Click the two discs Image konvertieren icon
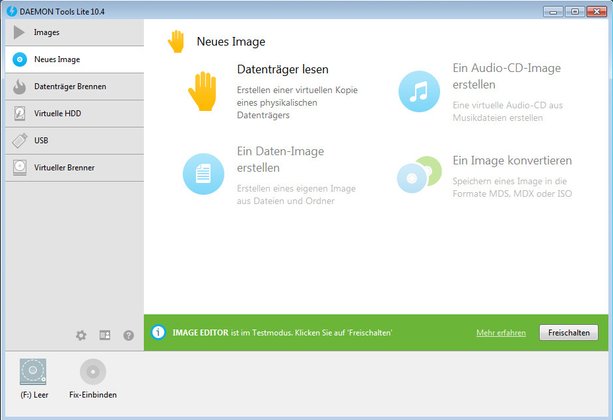 point(419,174)
